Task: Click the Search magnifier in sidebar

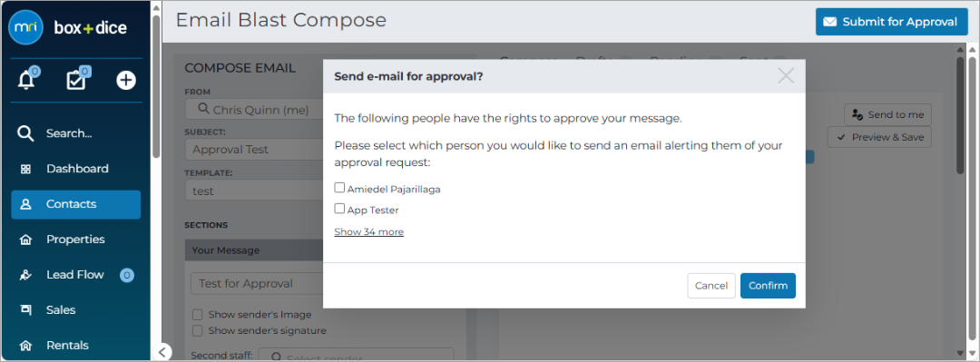Action: [x=25, y=133]
